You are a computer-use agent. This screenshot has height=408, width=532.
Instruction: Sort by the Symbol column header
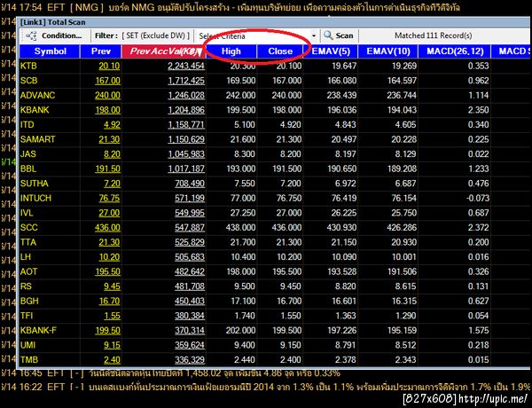coord(50,51)
